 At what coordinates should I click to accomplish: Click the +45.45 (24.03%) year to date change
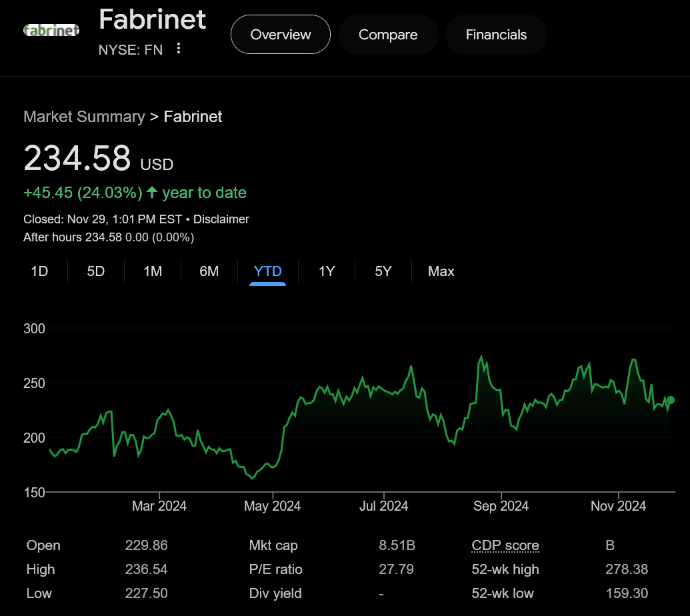(135, 193)
